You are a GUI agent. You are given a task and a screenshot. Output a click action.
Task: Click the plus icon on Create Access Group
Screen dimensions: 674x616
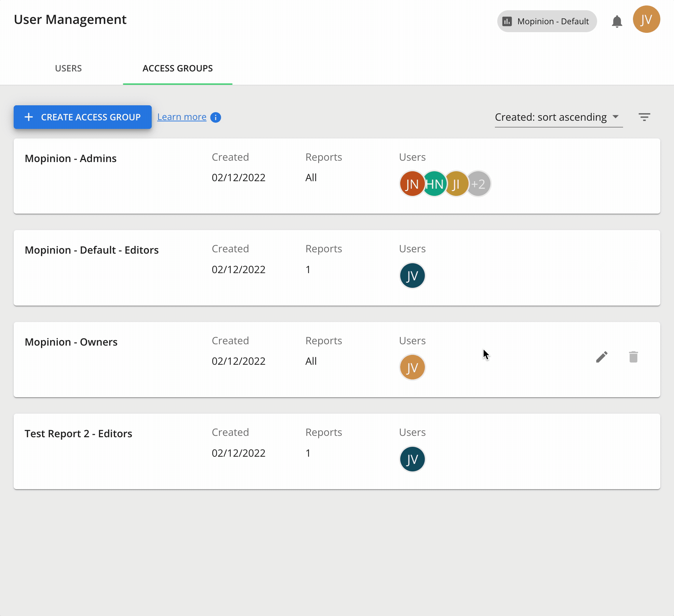click(28, 117)
